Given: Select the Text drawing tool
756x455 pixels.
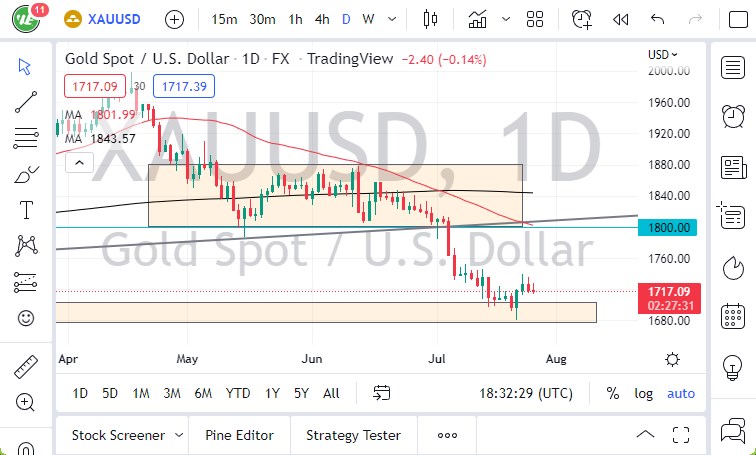Looking at the screenshot, I should 27,210.
